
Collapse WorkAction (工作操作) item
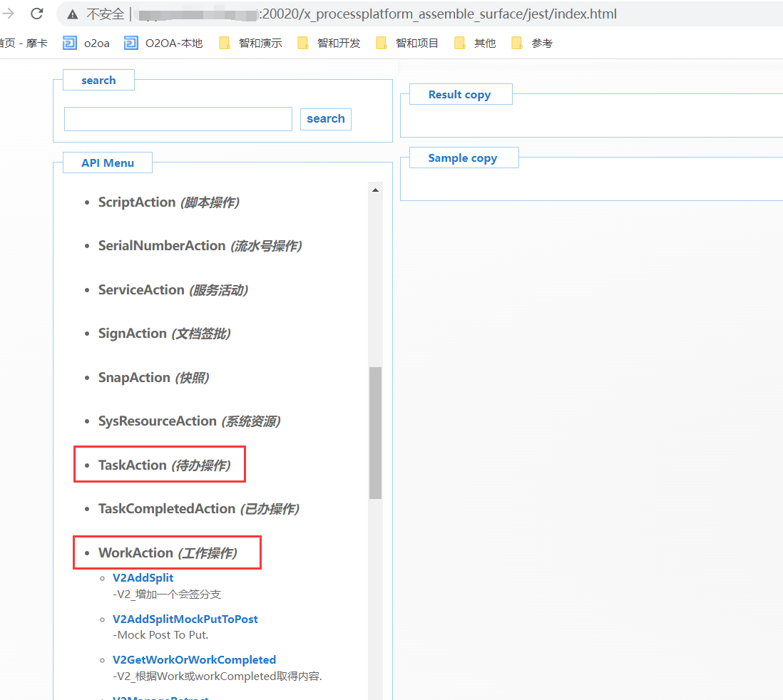168,552
